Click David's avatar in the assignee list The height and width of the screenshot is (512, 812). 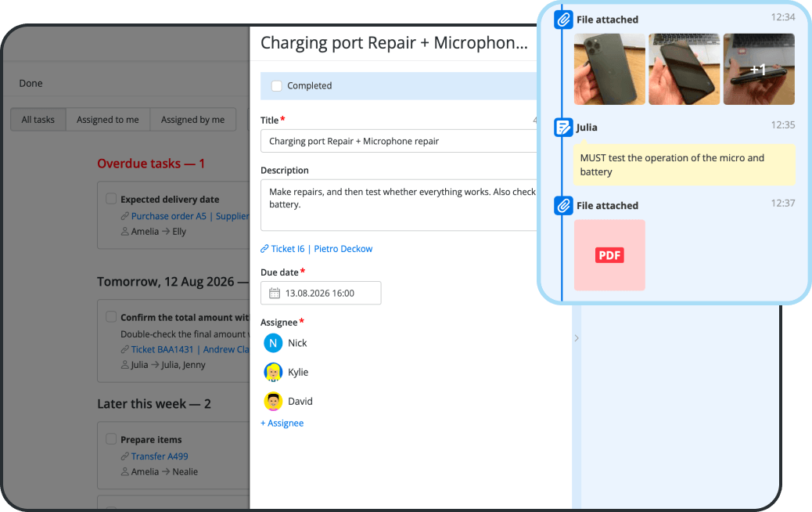(x=273, y=401)
